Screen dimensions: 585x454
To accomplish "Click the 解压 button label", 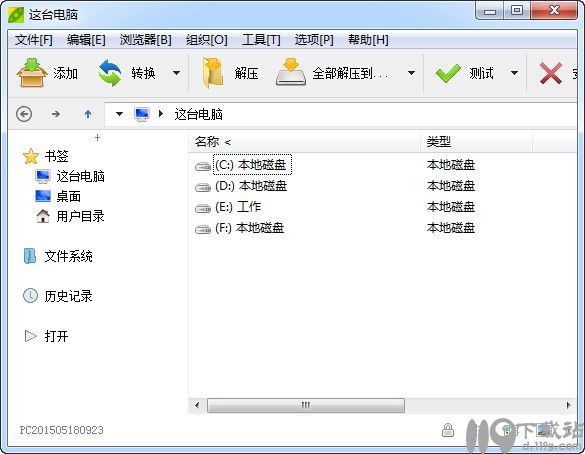I will click(246, 73).
